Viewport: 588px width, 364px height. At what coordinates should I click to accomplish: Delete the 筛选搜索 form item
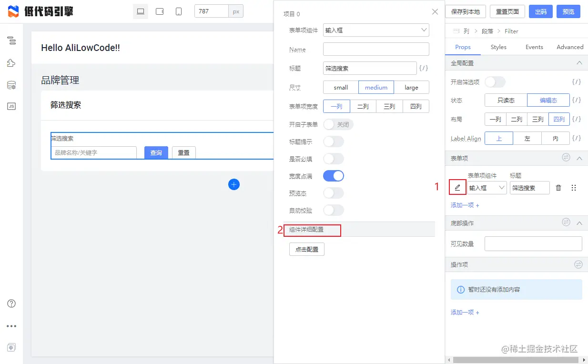pos(558,188)
